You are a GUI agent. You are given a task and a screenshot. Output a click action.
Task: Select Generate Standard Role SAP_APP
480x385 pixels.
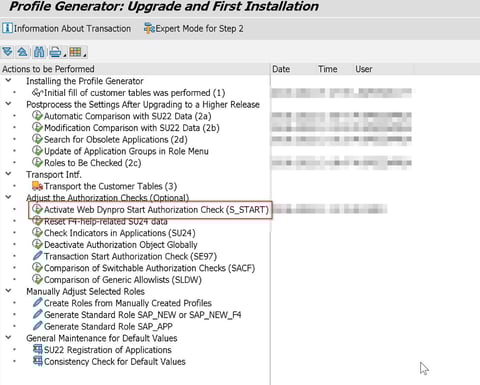(x=108, y=326)
